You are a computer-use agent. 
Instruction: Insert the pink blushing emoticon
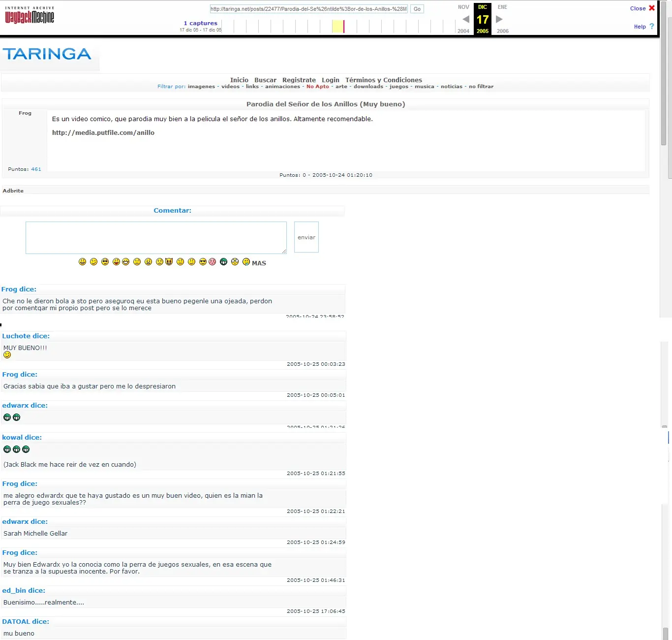click(212, 262)
